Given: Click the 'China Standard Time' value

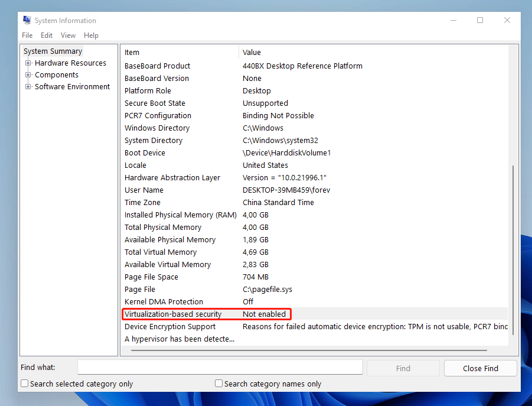Looking at the screenshot, I should [x=278, y=202].
